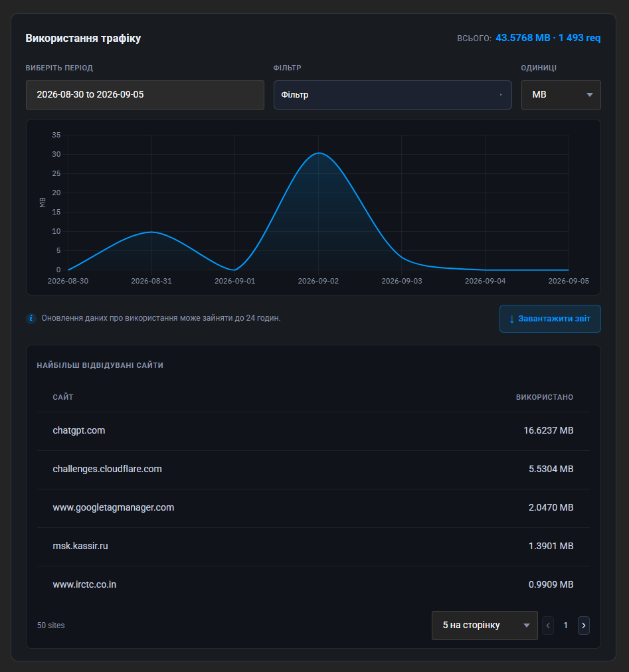Go to the previous page arrow
The height and width of the screenshot is (672, 629).
click(x=548, y=626)
